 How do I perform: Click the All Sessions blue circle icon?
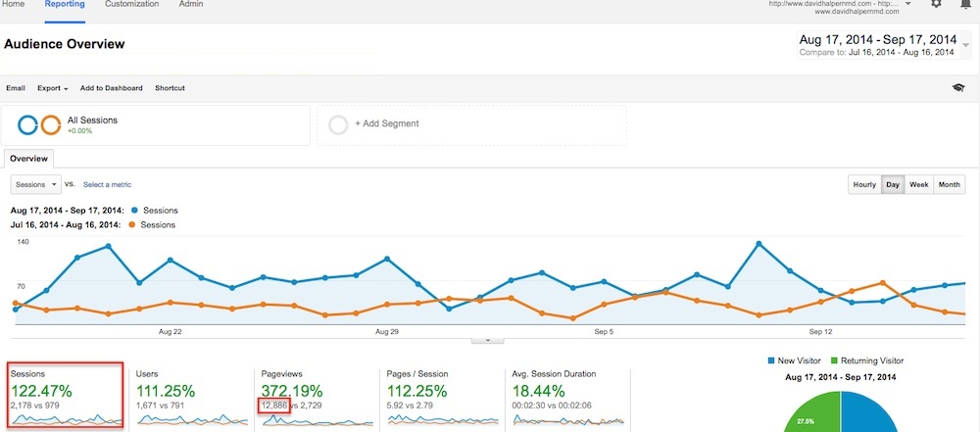click(x=28, y=125)
